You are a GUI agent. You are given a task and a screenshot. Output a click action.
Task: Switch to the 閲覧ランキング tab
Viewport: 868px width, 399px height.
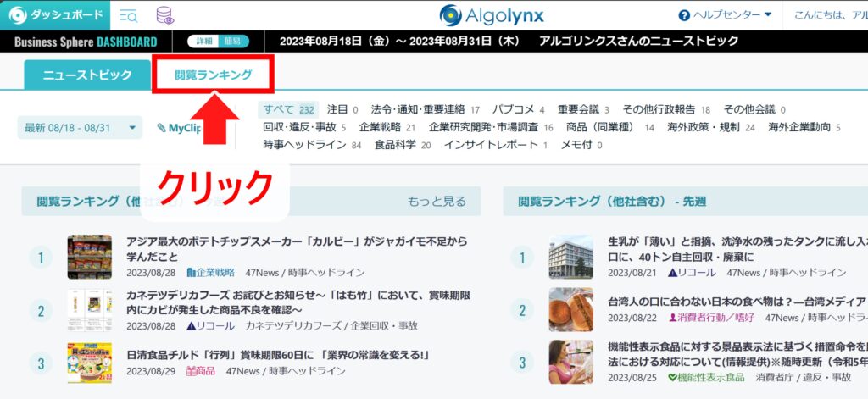click(x=214, y=75)
